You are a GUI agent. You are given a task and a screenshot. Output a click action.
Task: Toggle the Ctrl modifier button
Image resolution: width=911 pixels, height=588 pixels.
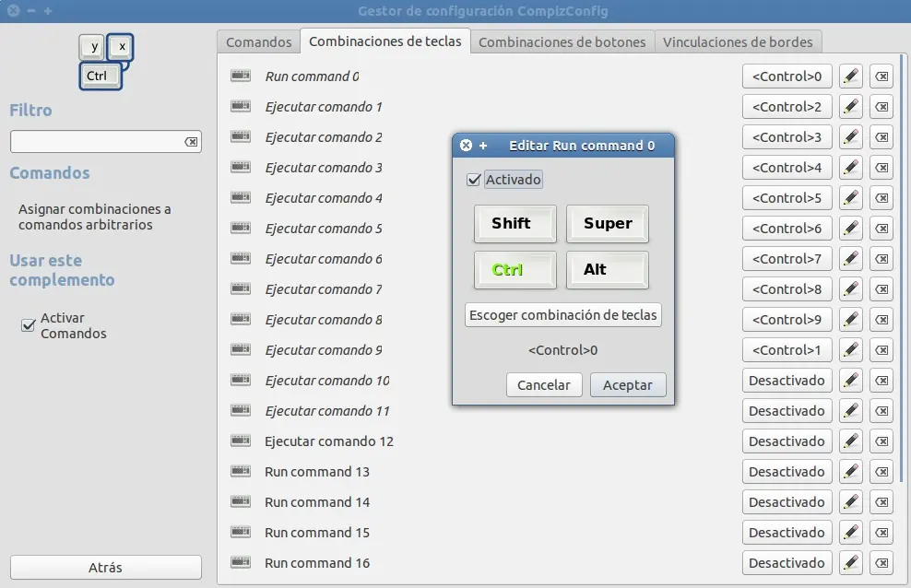coord(515,270)
